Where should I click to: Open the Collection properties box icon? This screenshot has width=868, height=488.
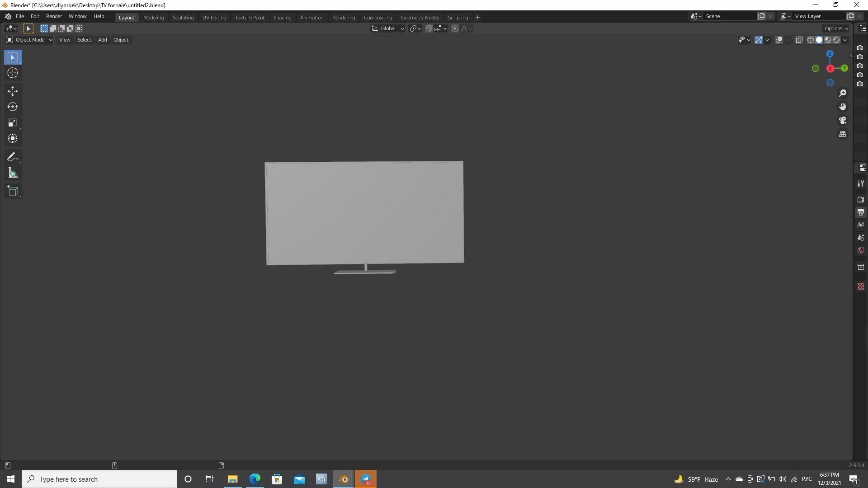(x=860, y=267)
